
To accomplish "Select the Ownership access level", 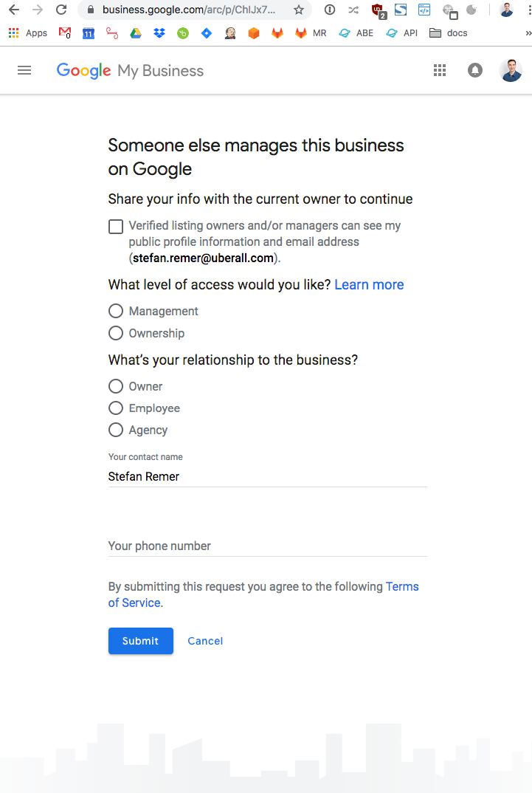I will [x=116, y=333].
